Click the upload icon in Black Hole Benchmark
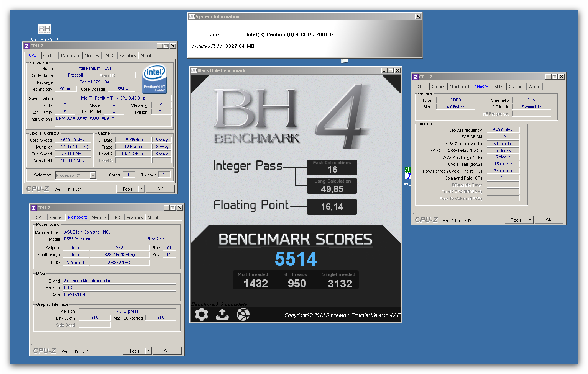The height and width of the screenshot is (374, 588). 222,314
